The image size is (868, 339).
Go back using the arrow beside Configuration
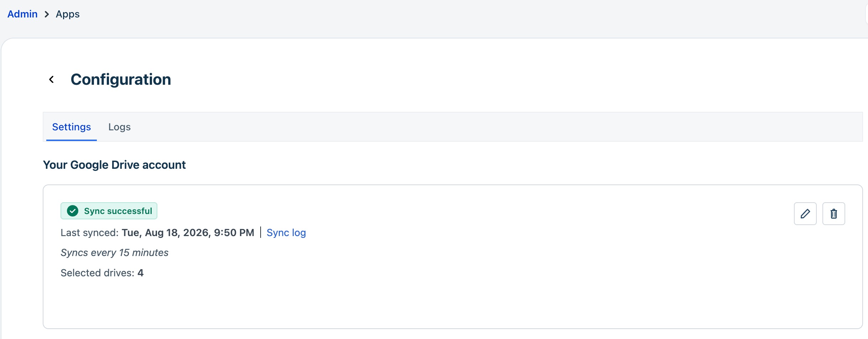[x=52, y=79]
